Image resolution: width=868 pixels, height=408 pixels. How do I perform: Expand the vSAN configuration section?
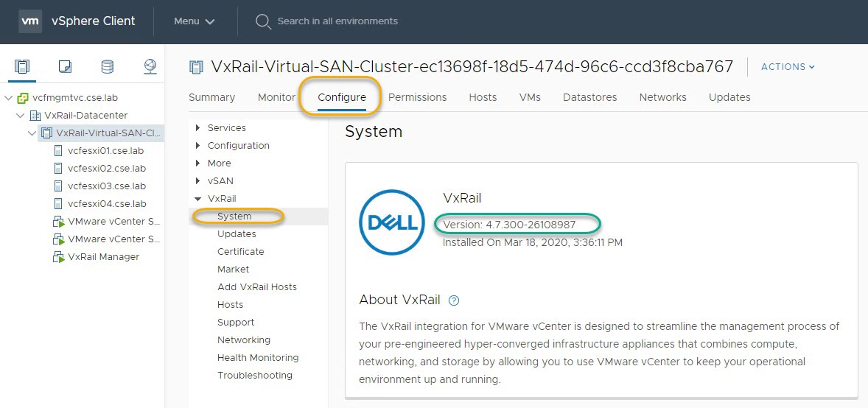(197, 181)
